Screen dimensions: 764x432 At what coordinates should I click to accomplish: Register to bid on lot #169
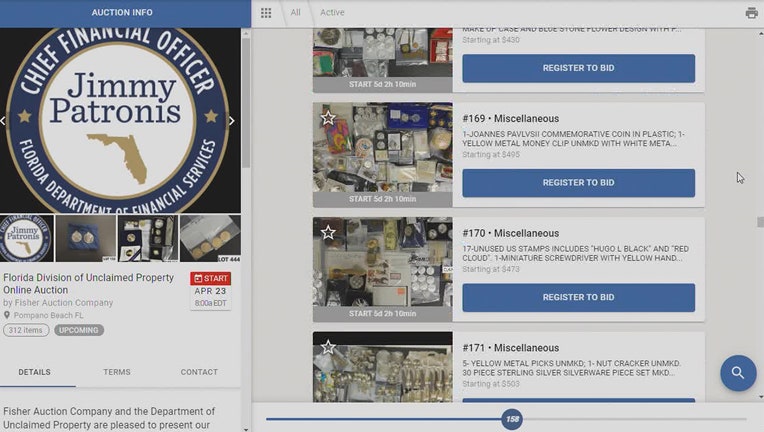pyautogui.click(x=578, y=183)
